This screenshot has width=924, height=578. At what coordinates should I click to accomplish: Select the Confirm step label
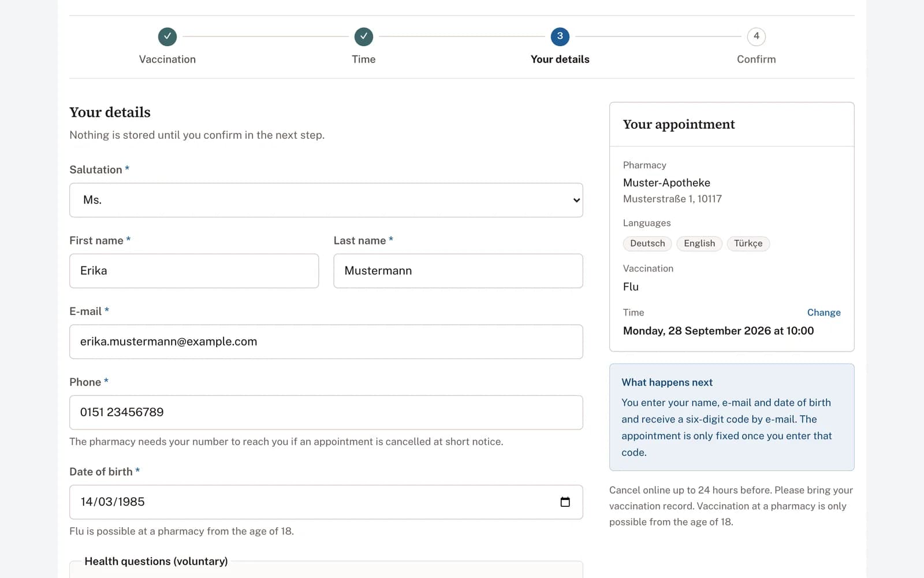pyautogui.click(x=757, y=60)
